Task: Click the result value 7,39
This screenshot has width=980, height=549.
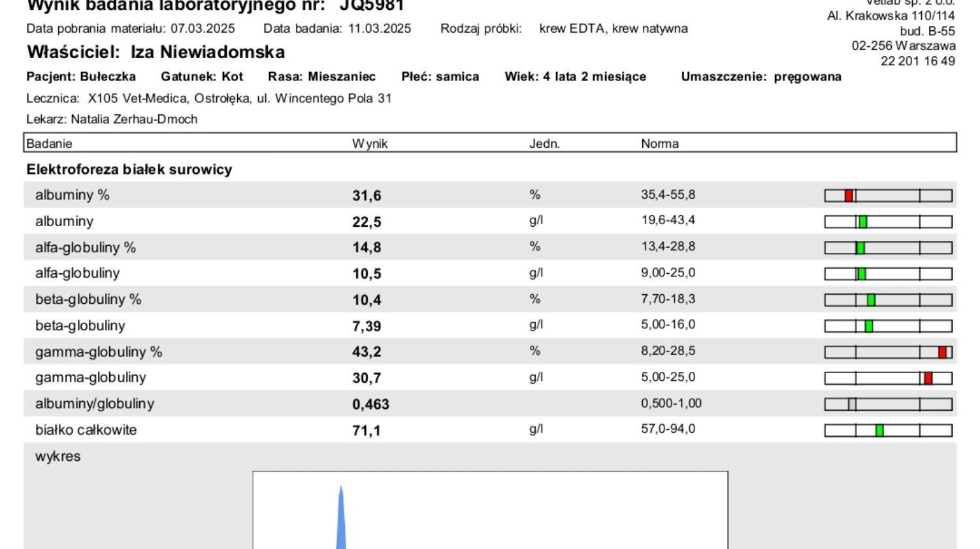Action: point(367,326)
